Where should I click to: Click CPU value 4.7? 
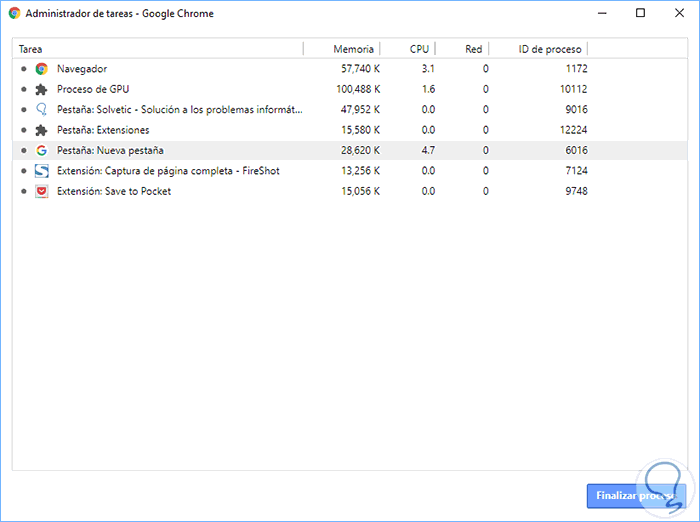click(x=428, y=150)
